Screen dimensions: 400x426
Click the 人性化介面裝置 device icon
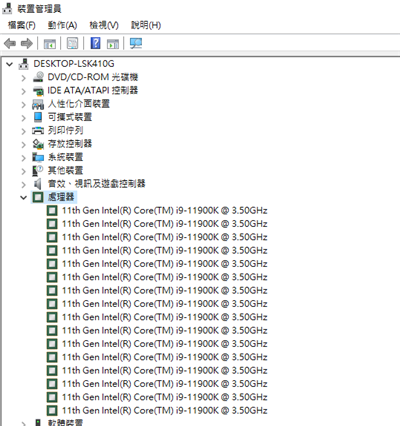(x=38, y=104)
